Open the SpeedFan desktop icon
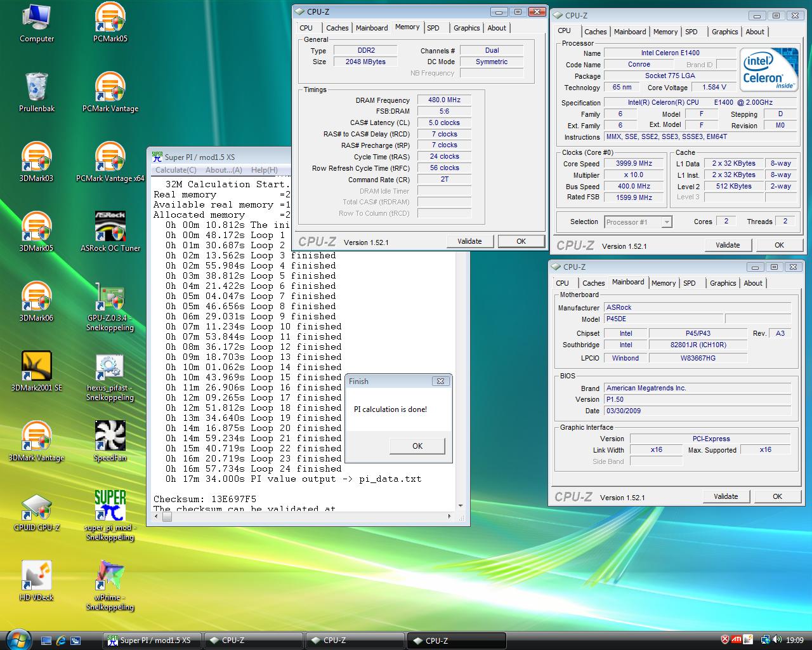The width and height of the screenshot is (812, 650). click(x=110, y=442)
